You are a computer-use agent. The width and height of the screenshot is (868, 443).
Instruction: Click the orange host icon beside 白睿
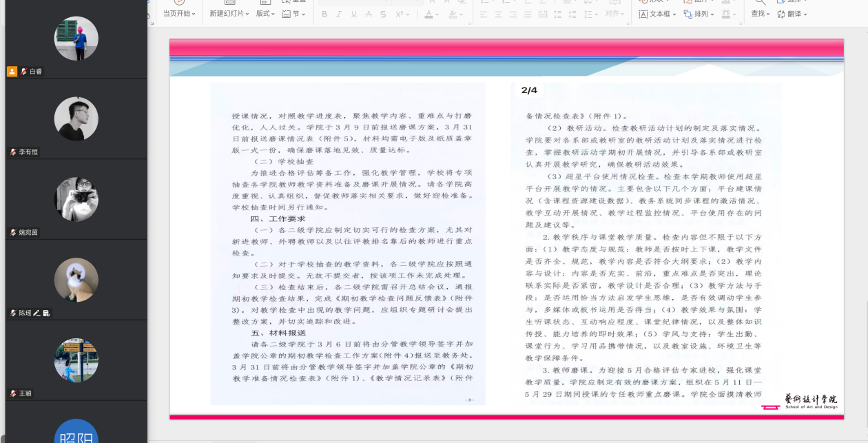click(12, 71)
